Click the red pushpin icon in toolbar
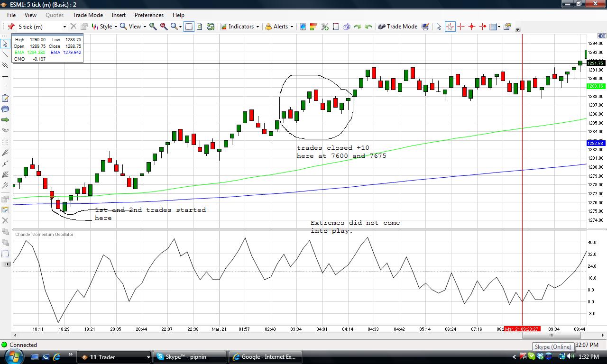 [11, 27]
